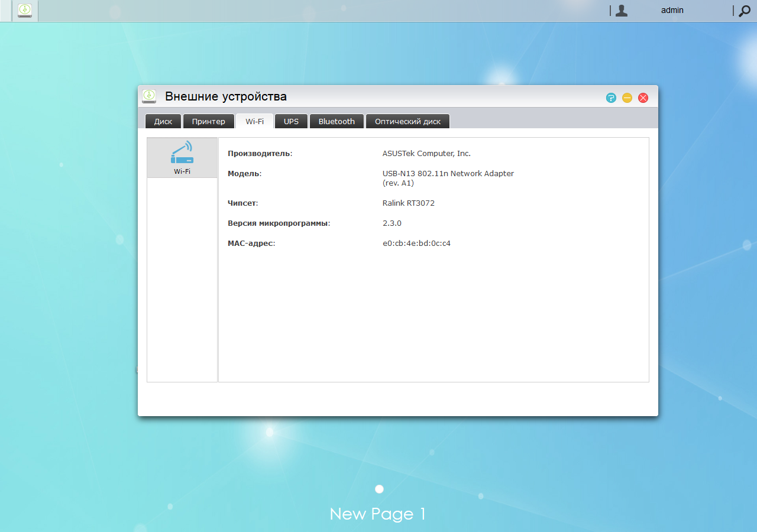Click the Производитель label
Screen dimensions: 757x532
pos(260,154)
